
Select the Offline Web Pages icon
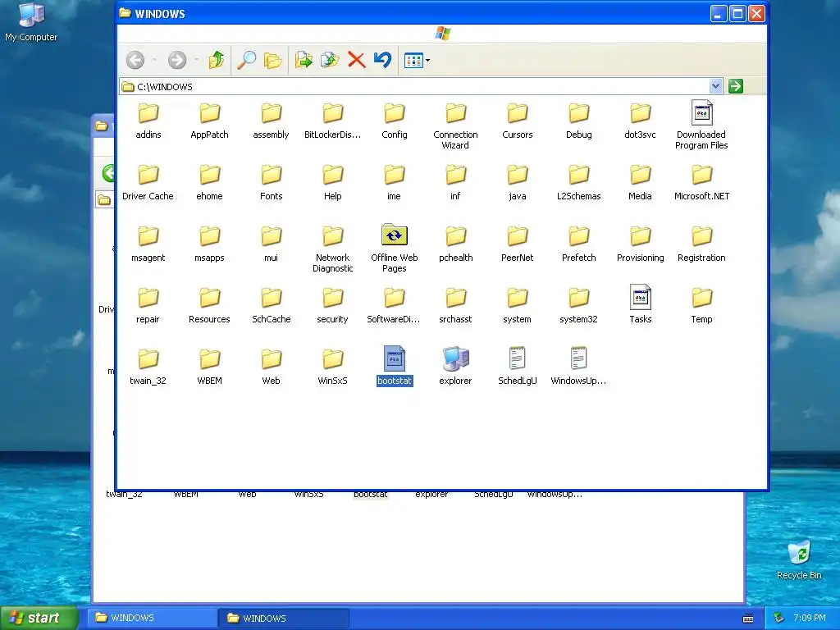(395, 248)
